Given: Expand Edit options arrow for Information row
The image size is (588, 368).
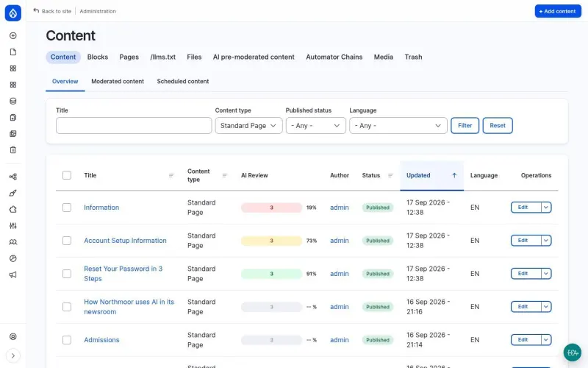Looking at the screenshot, I should pos(546,208).
